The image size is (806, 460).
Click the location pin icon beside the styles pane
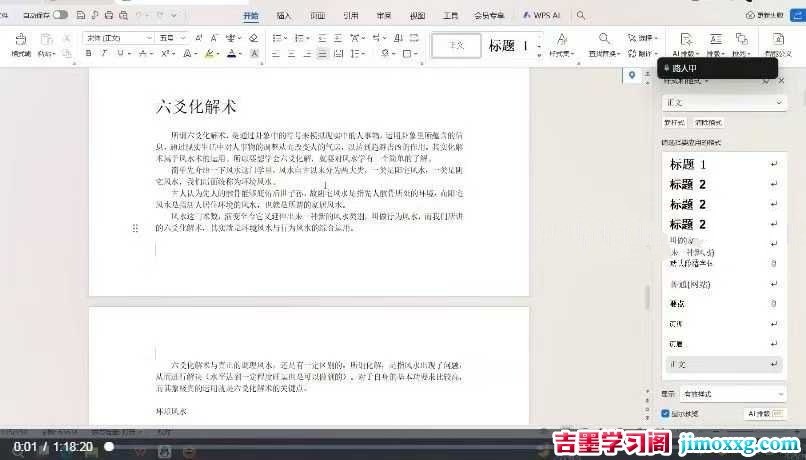(632, 76)
